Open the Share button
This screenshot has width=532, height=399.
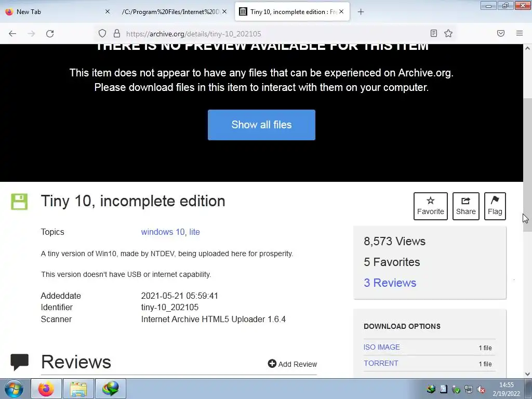click(466, 206)
